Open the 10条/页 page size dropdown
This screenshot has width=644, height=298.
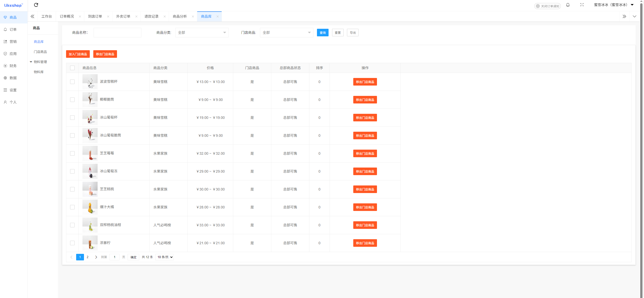coord(164,257)
